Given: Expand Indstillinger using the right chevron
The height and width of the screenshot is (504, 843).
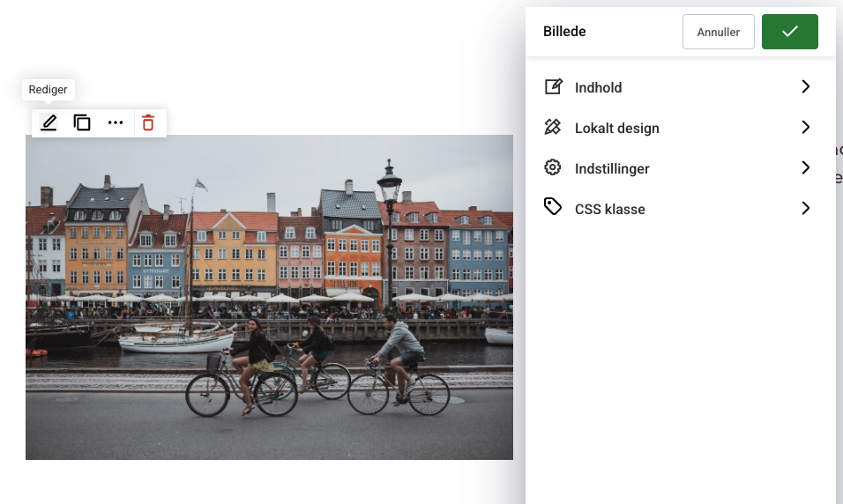Looking at the screenshot, I should (805, 167).
